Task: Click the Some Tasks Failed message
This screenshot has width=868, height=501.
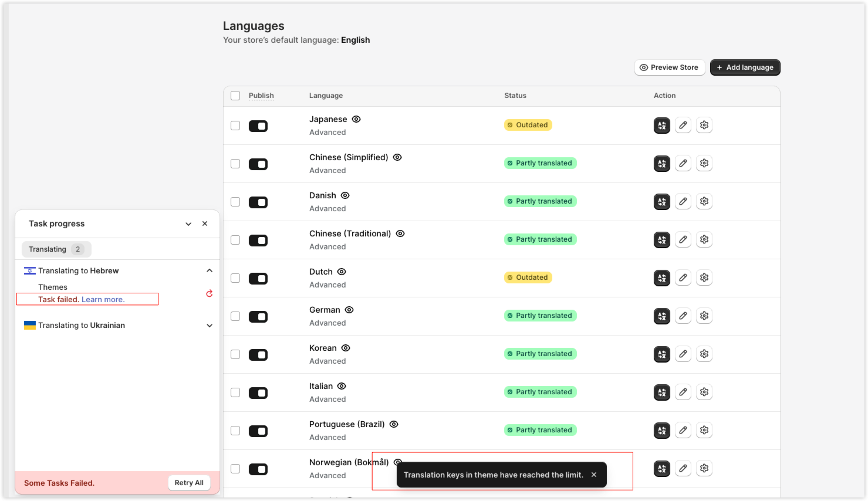Action: (x=59, y=483)
